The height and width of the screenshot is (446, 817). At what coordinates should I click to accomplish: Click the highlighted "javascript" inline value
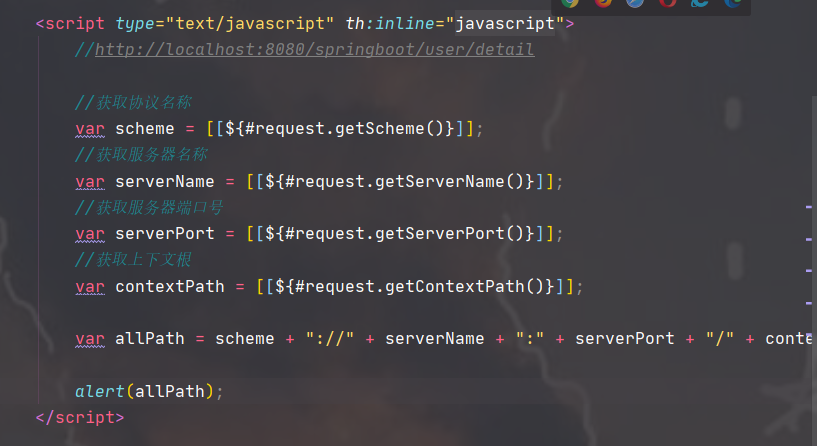pos(504,23)
